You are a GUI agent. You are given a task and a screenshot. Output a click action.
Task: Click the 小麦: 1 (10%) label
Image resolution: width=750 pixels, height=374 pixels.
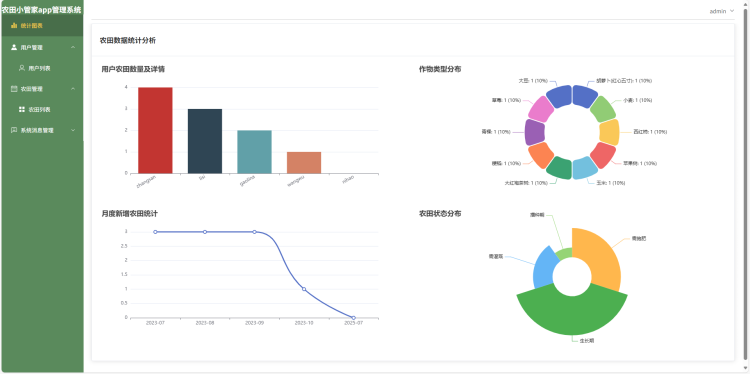pyautogui.click(x=637, y=100)
